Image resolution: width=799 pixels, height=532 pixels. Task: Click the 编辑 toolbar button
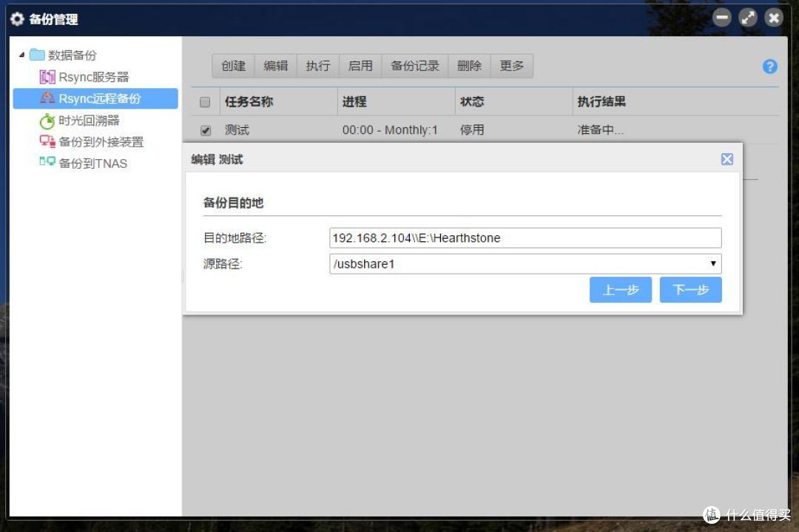[x=276, y=66]
